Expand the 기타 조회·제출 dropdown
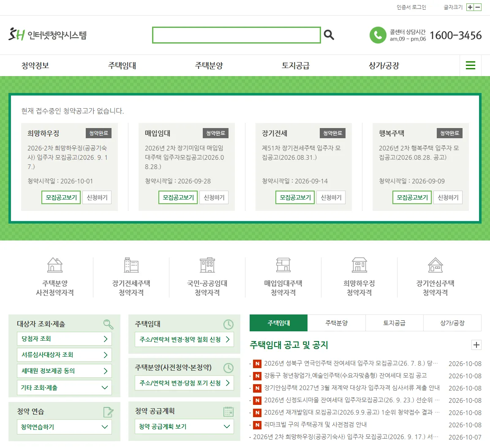Screen dimensions: 490x448 pyautogui.click(x=64, y=388)
